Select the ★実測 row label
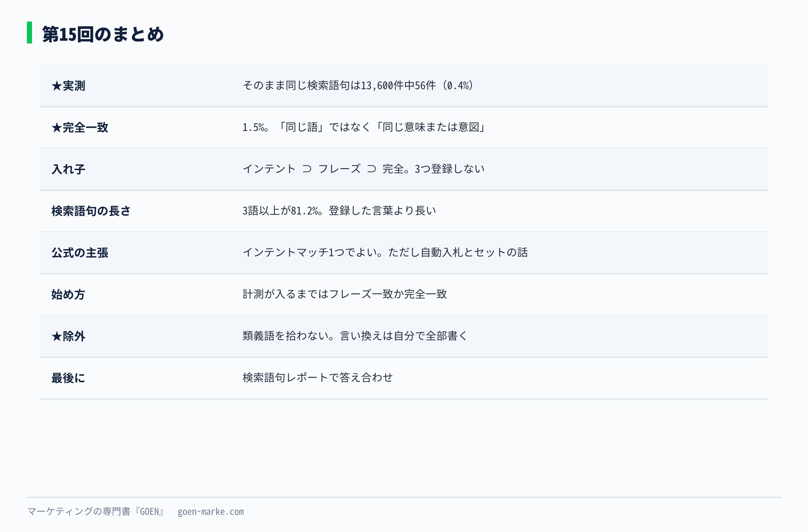808x532 pixels. [68, 86]
